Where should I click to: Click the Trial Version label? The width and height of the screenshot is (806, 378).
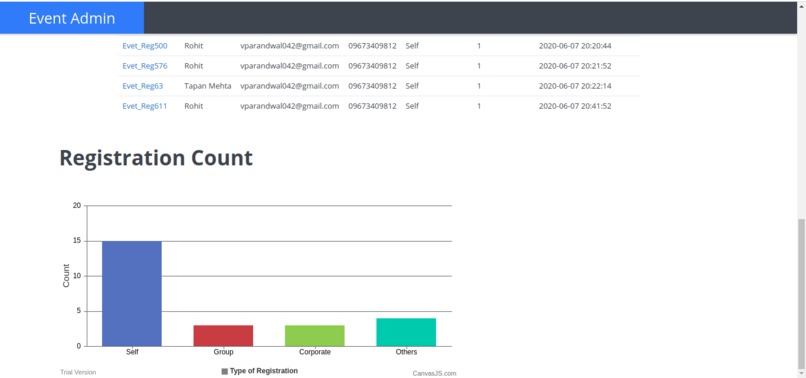pos(78,372)
